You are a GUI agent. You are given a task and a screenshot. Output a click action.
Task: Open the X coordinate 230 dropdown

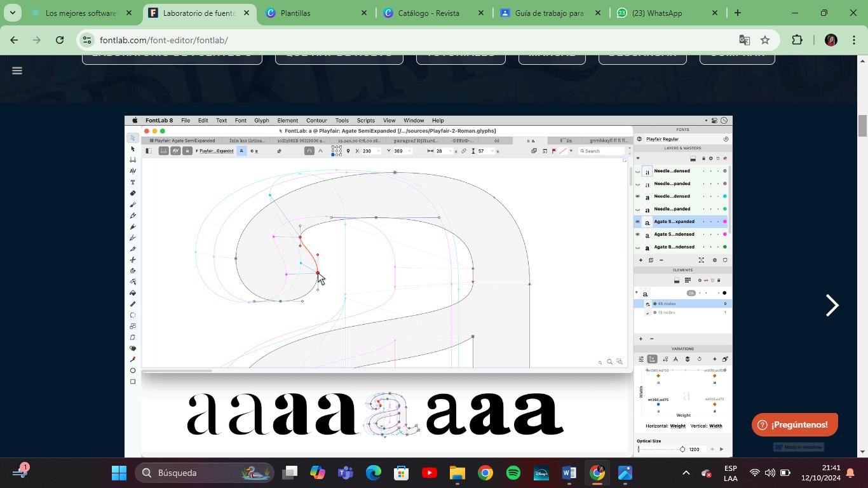(379, 151)
